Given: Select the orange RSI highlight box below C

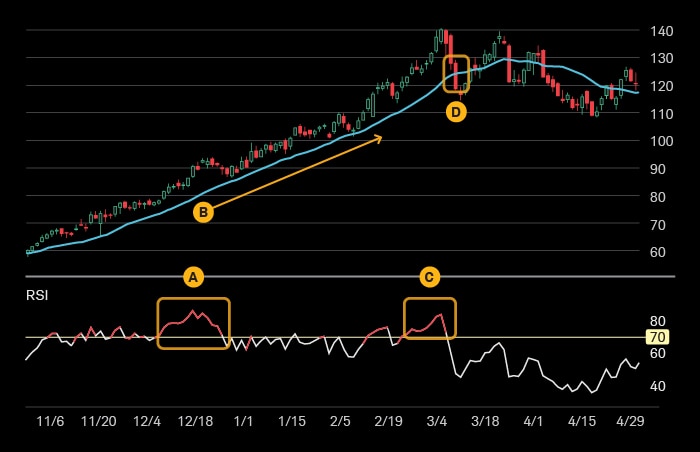Looking at the screenshot, I should click(x=429, y=318).
